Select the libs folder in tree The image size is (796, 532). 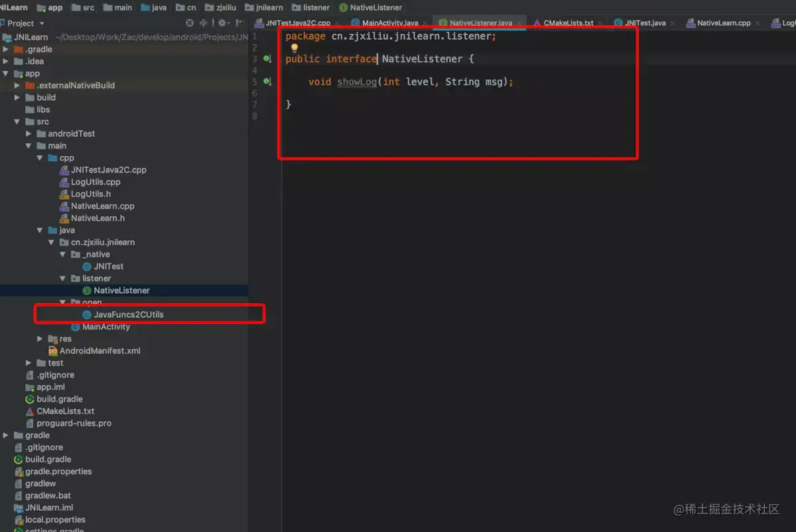tap(43, 109)
